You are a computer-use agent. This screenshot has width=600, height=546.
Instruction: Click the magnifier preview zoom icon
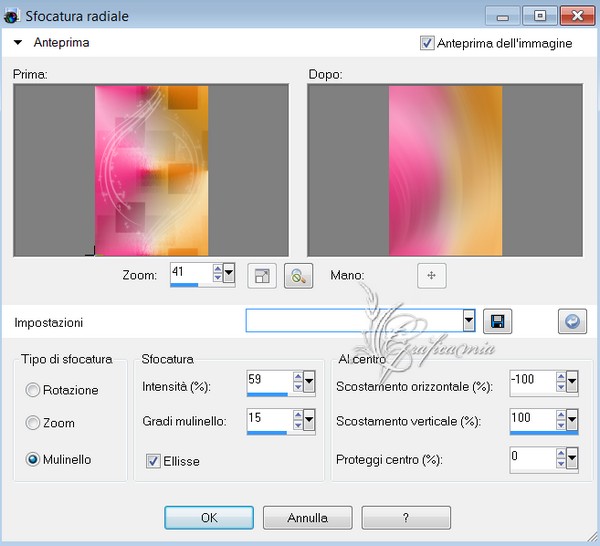tap(298, 275)
